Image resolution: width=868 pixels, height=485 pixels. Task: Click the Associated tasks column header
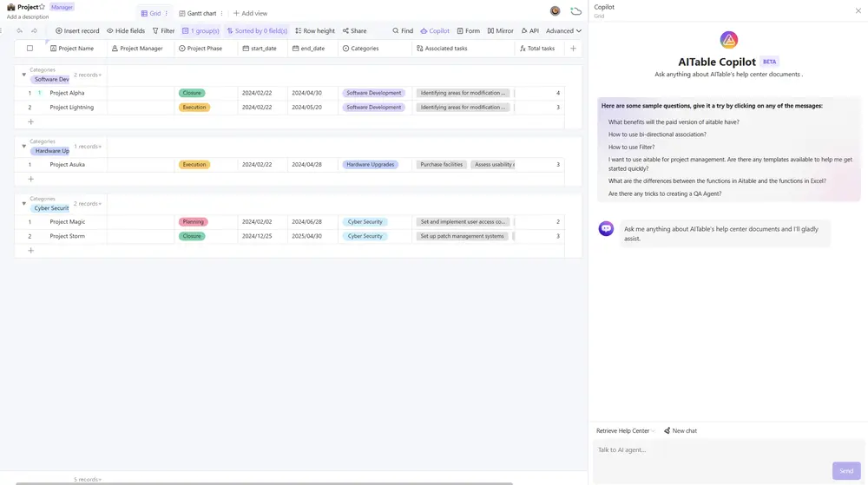463,48
